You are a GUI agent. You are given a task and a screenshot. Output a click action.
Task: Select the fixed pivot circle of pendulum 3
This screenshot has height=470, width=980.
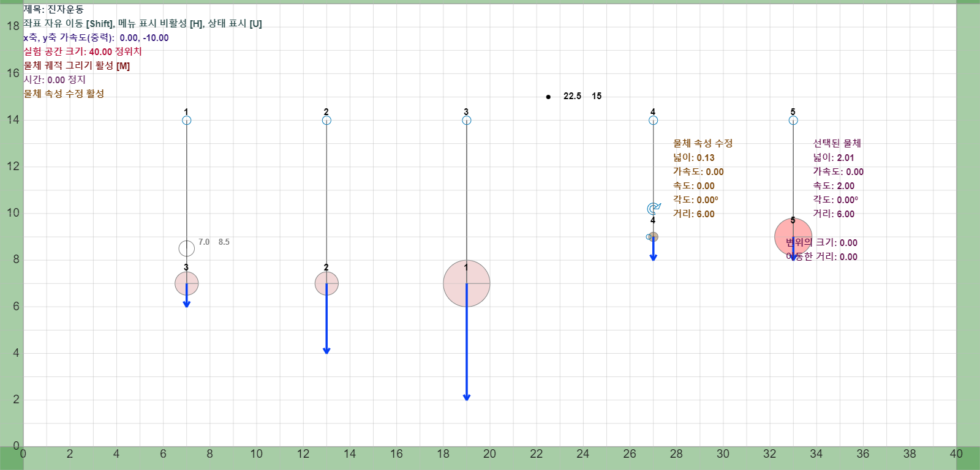(467, 121)
